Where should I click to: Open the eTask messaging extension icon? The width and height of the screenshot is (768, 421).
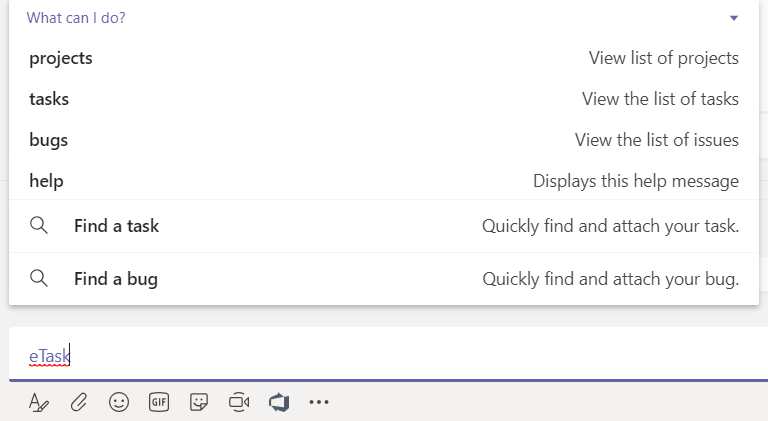(279, 402)
